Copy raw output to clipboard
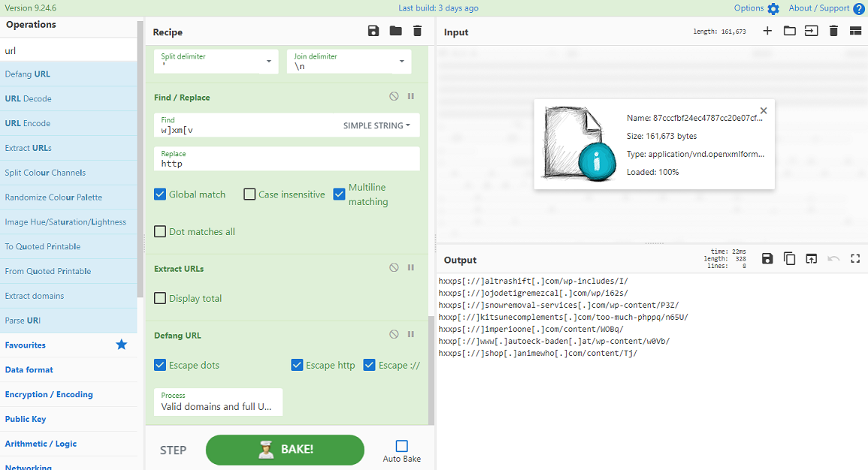The image size is (868, 470). pos(790,259)
